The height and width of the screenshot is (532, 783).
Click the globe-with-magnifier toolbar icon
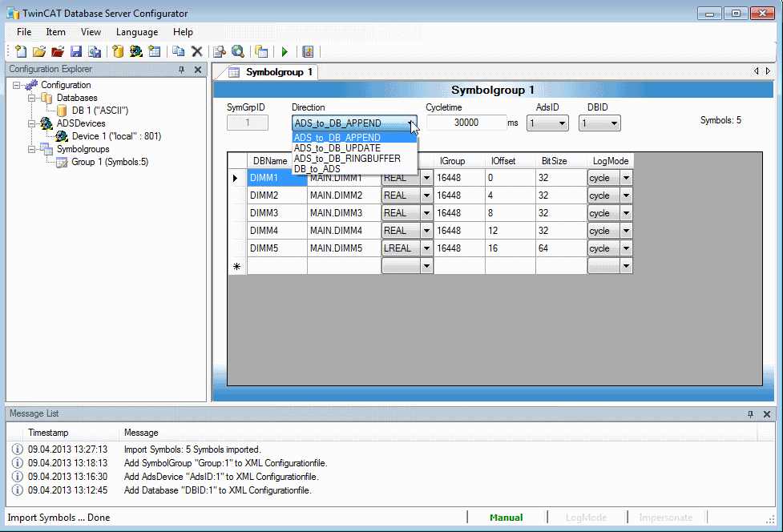[238, 51]
